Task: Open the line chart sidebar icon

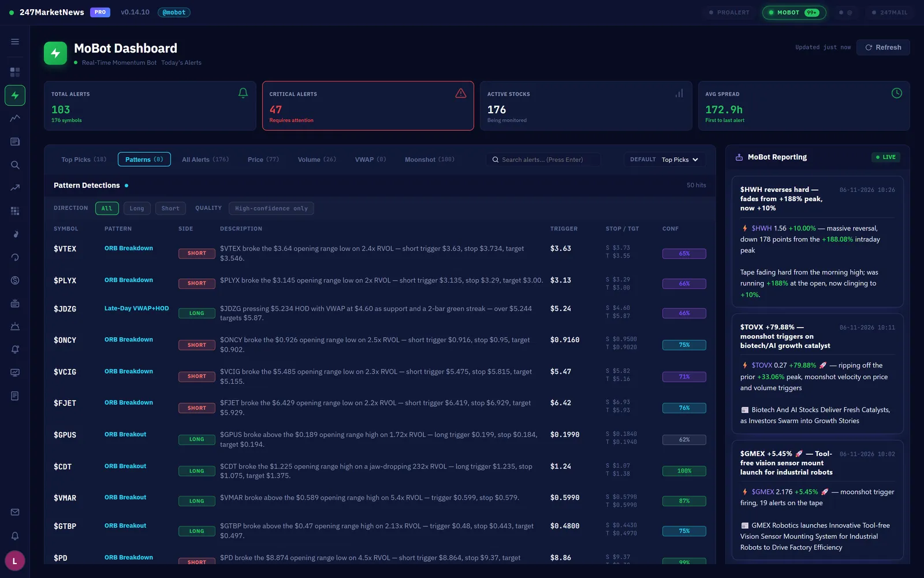Action: pyautogui.click(x=15, y=118)
